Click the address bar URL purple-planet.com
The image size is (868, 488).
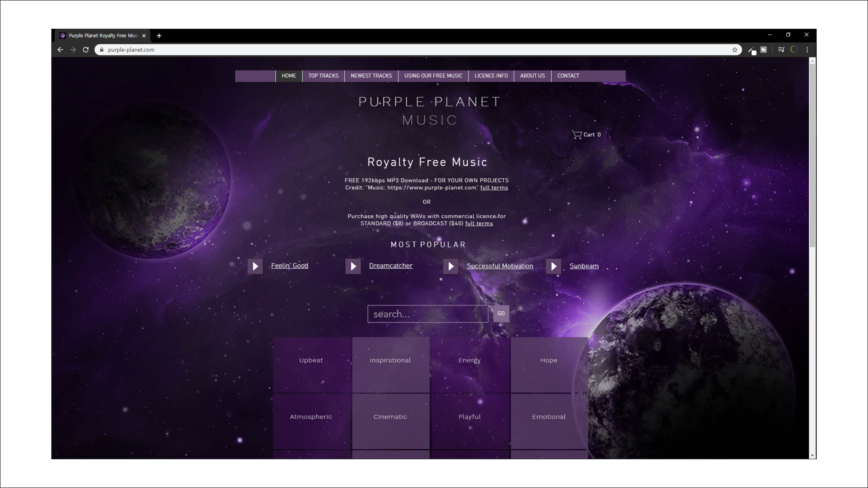pos(131,50)
